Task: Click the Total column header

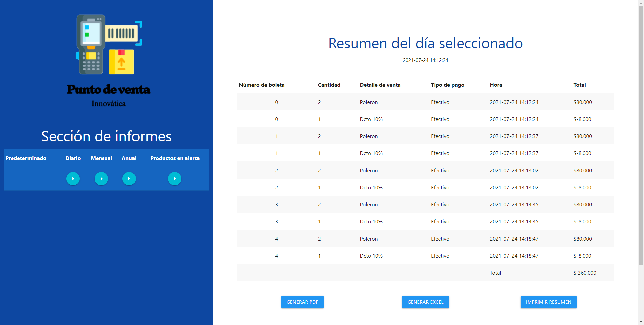Action: pyautogui.click(x=579, y=85)
